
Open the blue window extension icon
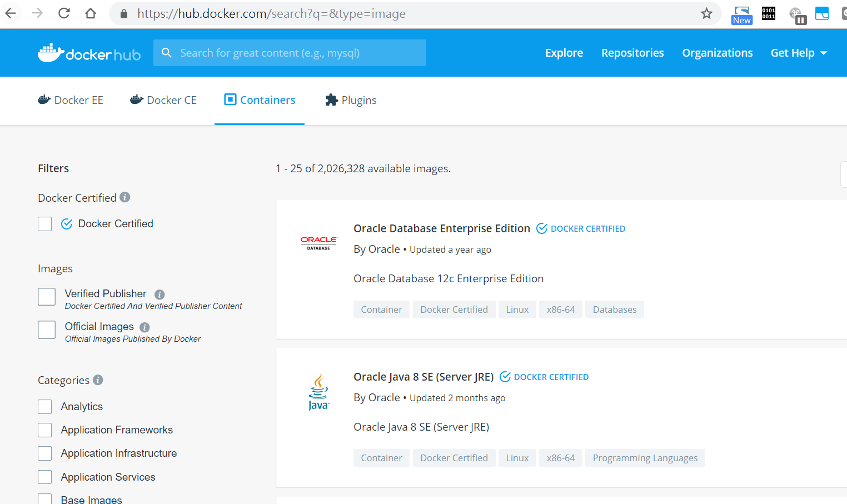point(822,13)
